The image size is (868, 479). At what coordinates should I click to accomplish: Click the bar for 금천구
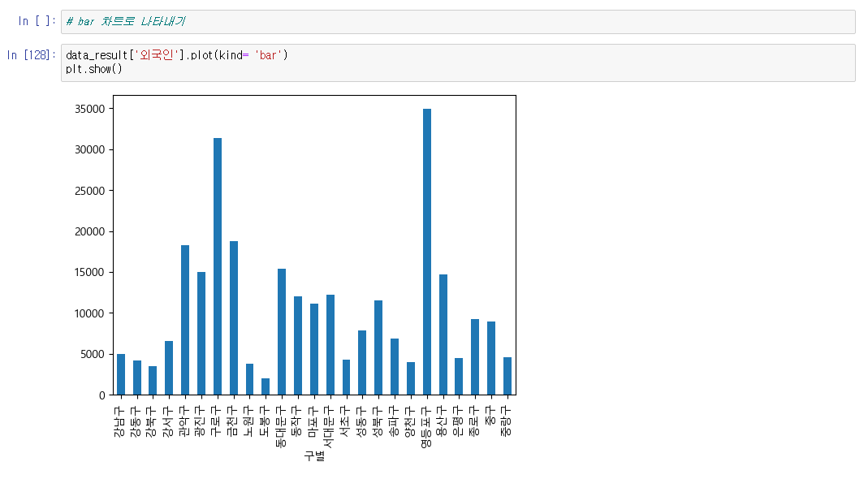pyautogui.click(x=234, y=318)
